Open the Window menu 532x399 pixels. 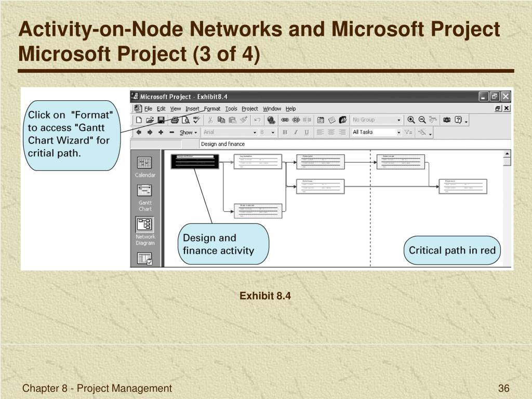coord(272,109)
